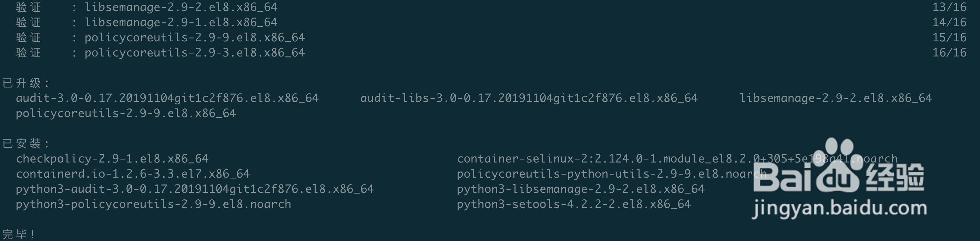Click the policycoreutils-python-utils-2.9-9 package line
Viewport: 980px width, 241px height.
[x=612, y=174]
